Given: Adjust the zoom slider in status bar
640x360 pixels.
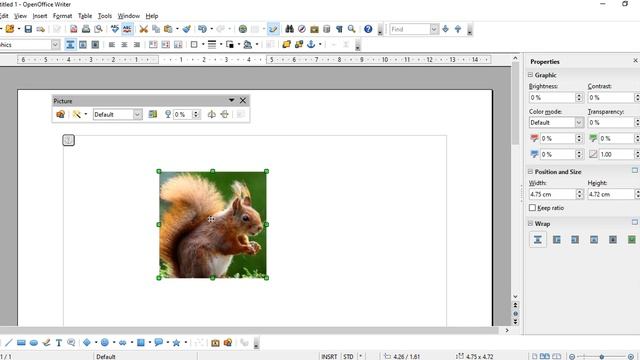Looking at the screenshot, I should pyautogui.click(x=601, y=357).
